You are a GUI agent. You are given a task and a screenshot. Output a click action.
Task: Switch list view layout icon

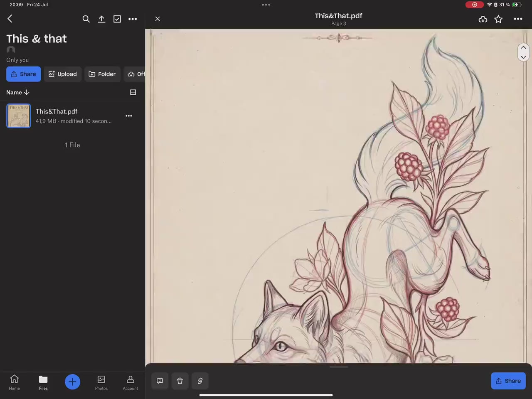point(133,92)
